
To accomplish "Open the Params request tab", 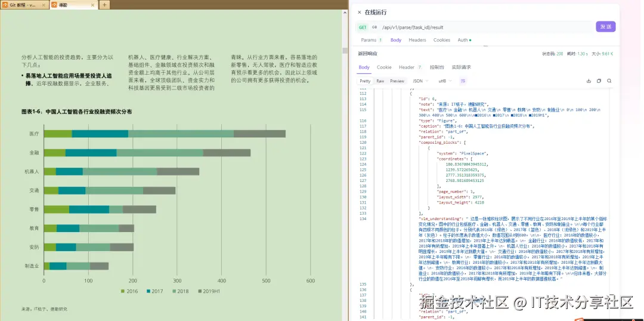I will (371, 41).
